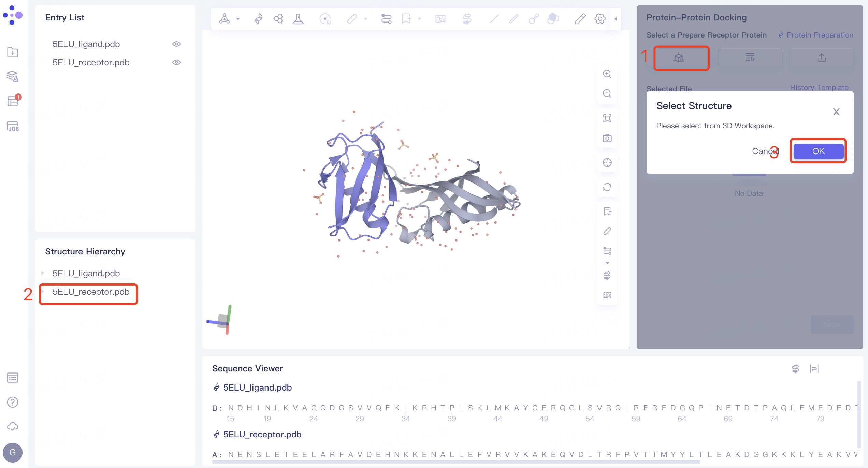Capture a snapshot with the camera icon
The image size is (868, 468).
(x=607, y=138)
